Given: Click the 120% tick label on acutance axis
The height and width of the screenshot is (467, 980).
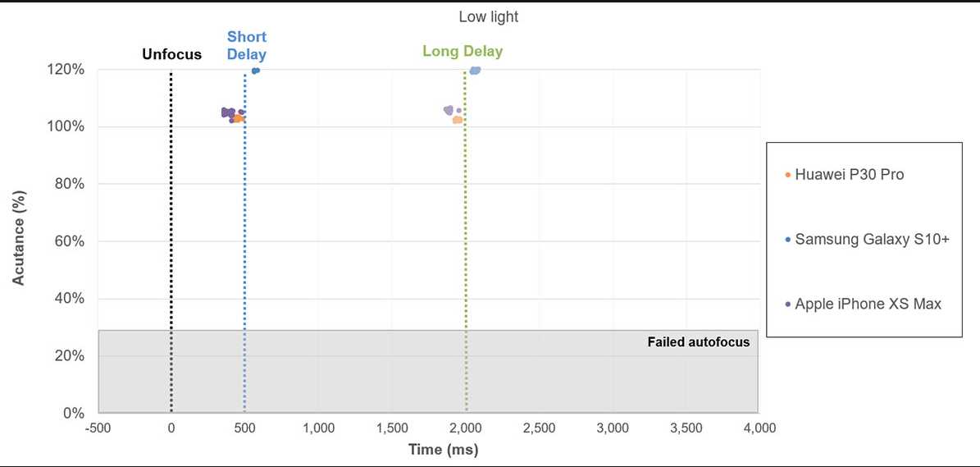Looking at the screenshot, I should pos(65,70).
